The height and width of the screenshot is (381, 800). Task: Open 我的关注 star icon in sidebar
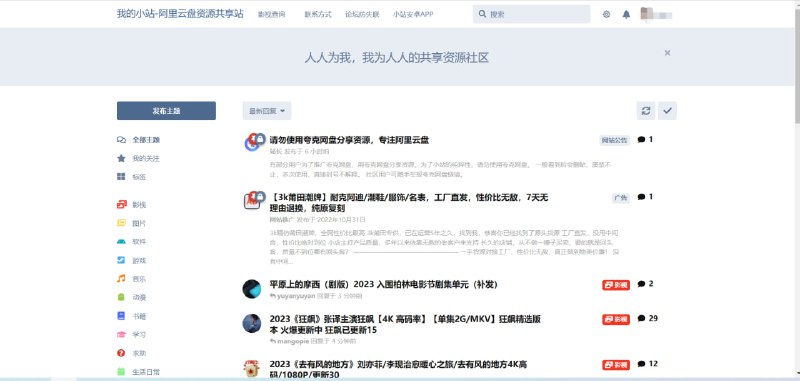point(121,158)
